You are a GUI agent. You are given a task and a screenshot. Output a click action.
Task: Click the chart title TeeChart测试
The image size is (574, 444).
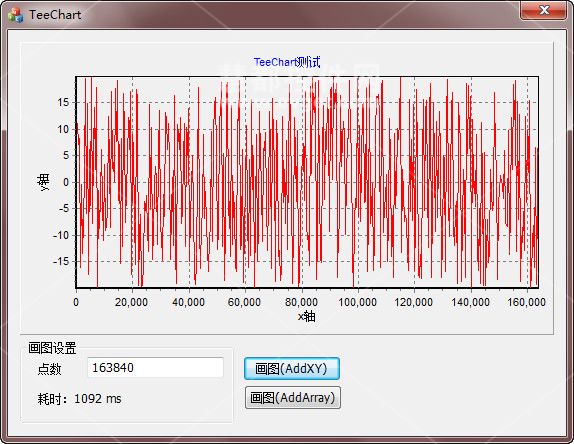click(287, 62)
